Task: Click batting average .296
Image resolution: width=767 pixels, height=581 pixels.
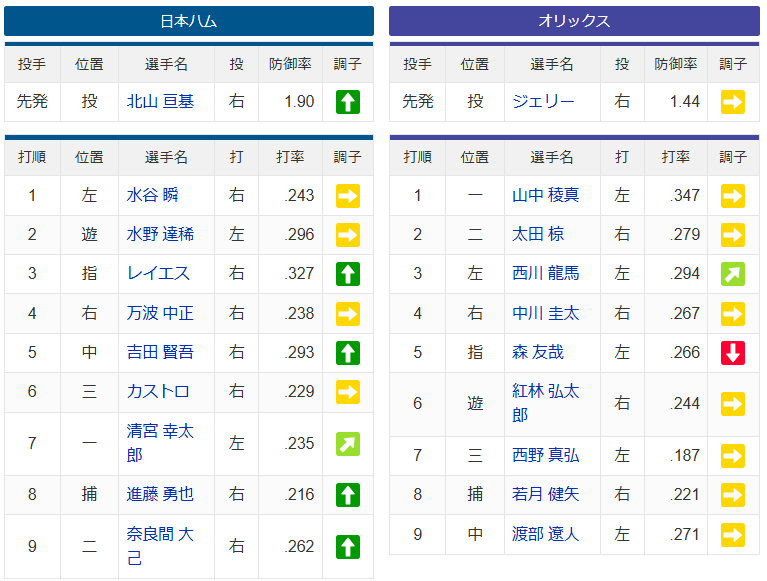Action: [299, 234]
